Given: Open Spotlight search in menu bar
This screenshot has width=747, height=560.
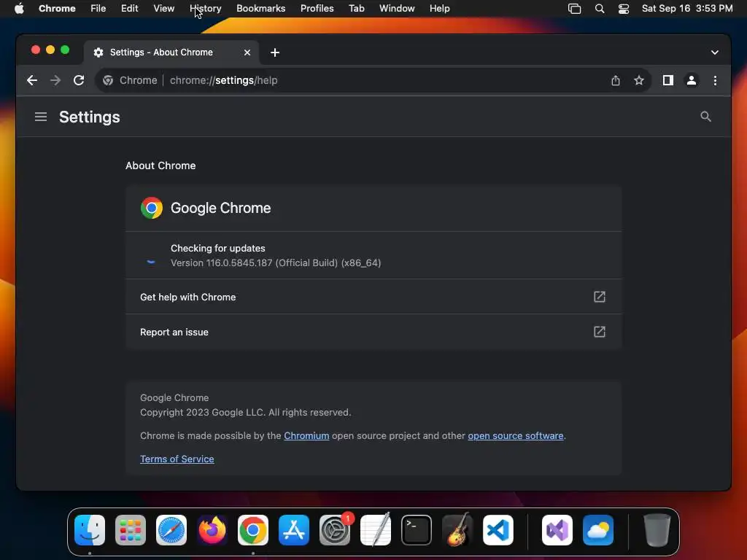Looking at the screenshot, I should tap(600, 9).
